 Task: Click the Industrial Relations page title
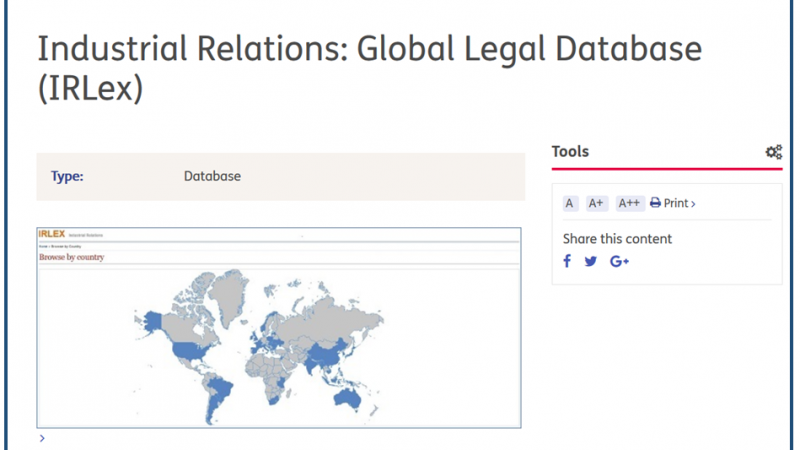[x=370, y=68]
